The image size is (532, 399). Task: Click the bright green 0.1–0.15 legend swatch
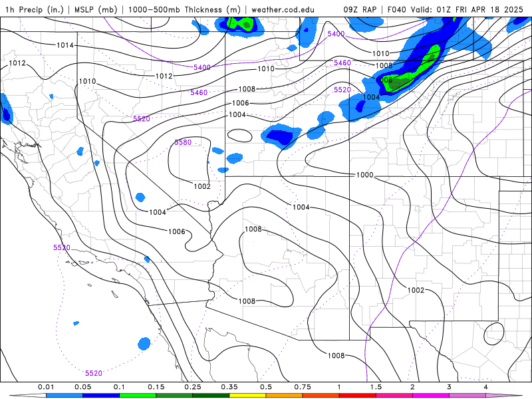tap(138, 396)
